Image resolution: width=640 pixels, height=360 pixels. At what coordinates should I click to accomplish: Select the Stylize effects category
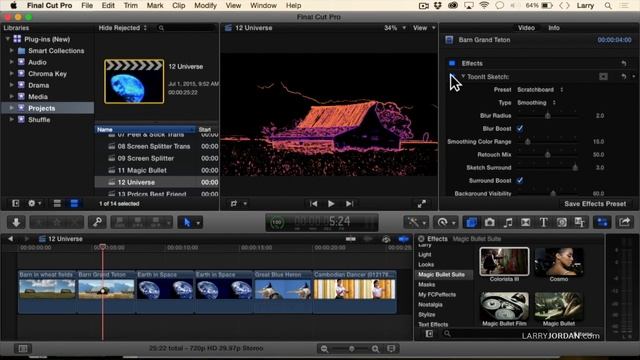(x=427, y=315)
